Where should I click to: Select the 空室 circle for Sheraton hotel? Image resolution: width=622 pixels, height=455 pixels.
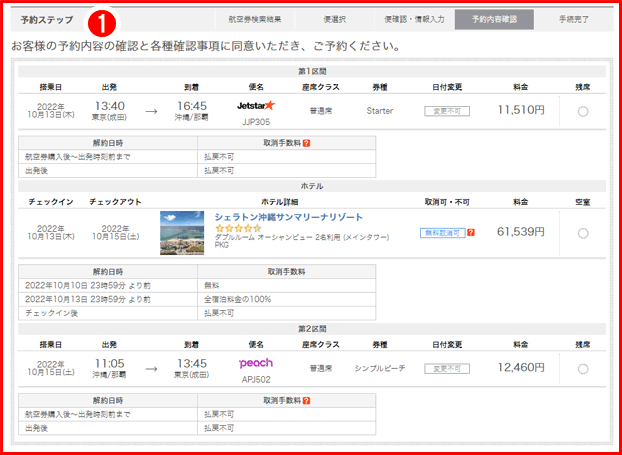pyautogui.click(x=583, y=233)
